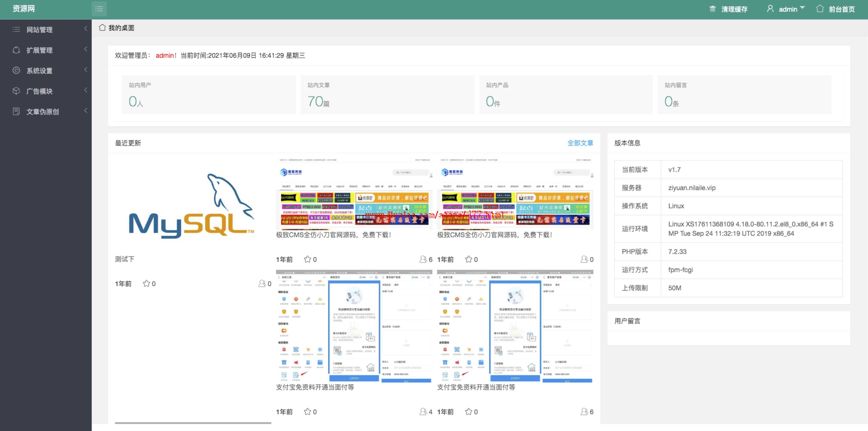Click the first 支付宝免资料开通当面付等 article title
Image resolution: width=868 pixels, height=431 pixels.
pyautogui.click(x=315, y=387)
